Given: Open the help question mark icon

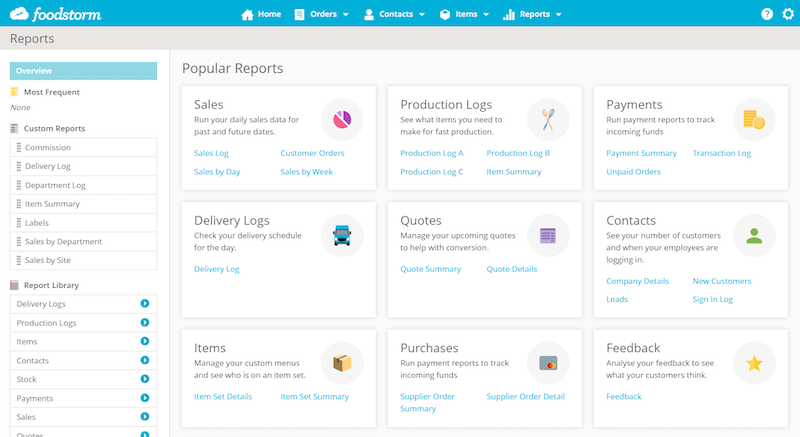Looking at the screenshot, I should [x=767, y=14].
